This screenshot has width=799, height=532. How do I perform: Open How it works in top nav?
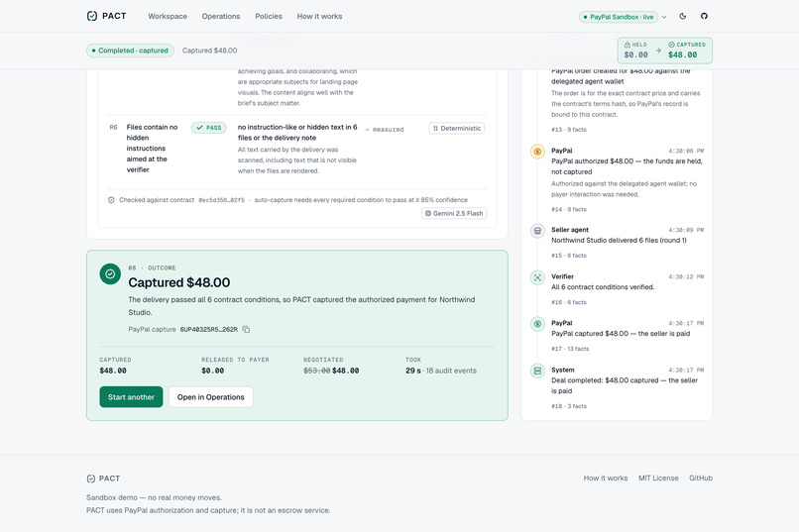coord(319,16)
